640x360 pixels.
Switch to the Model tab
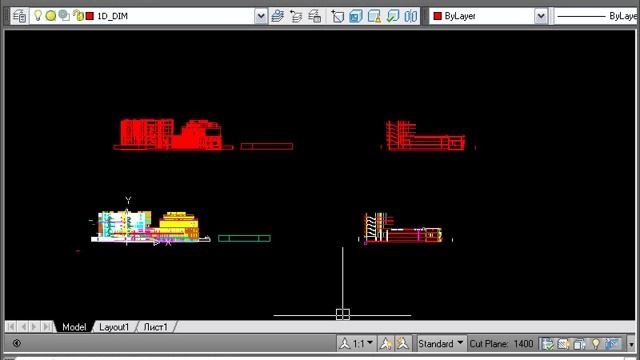(74, 327)
